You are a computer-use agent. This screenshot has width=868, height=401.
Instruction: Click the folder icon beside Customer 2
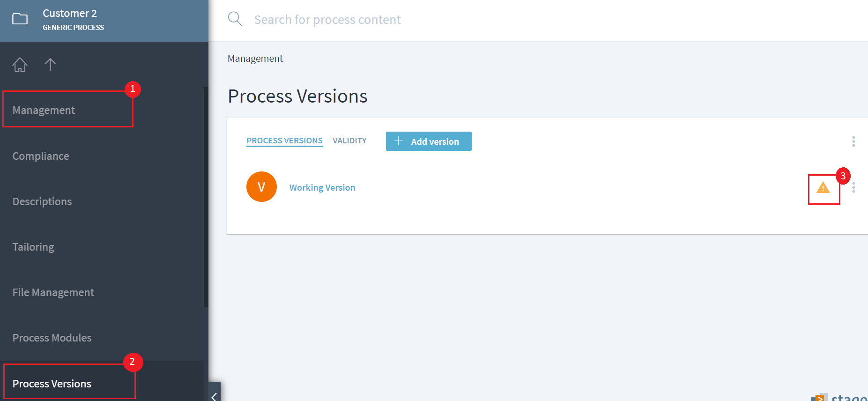[x=20, y=19]
